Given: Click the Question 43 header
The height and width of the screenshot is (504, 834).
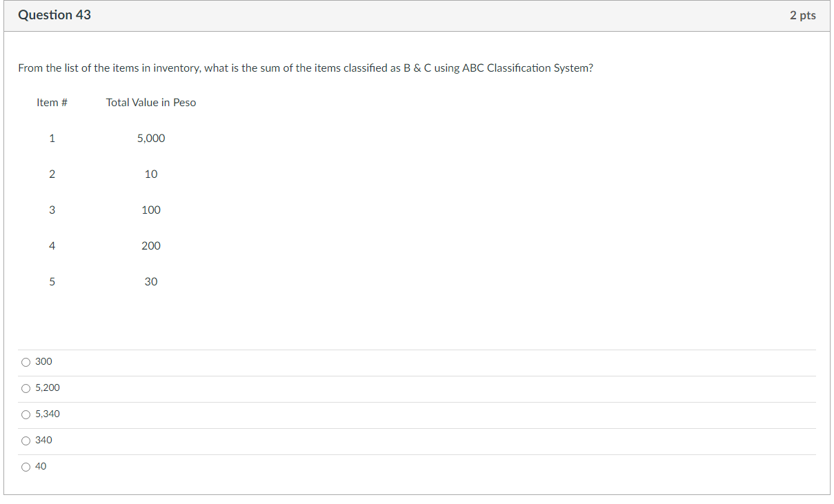Looking at the screenshot, I should click(x=54, y=14).
